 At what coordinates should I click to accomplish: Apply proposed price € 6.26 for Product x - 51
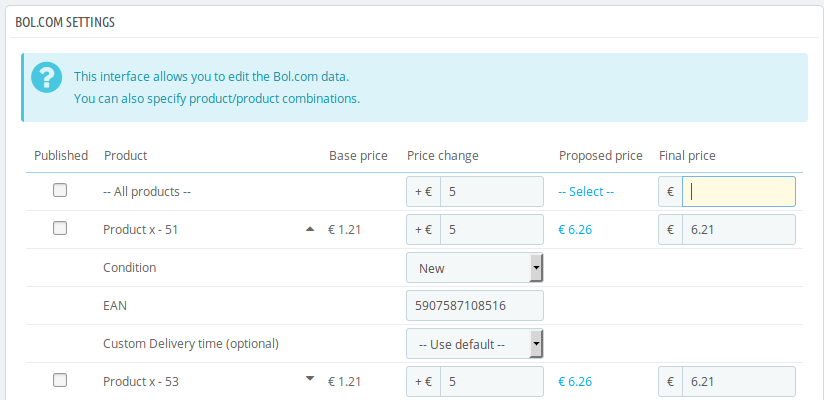pyautogui.click(x=575, y=230)
